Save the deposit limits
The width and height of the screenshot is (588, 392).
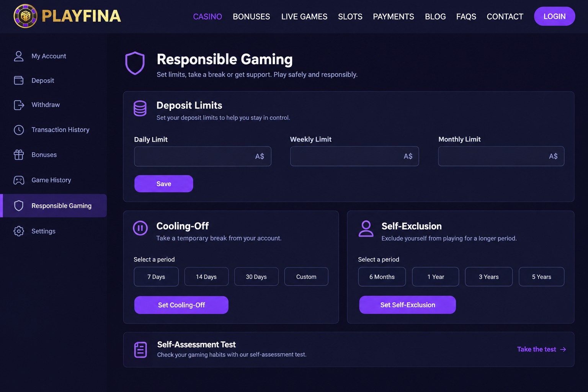(x=164, y=184)
